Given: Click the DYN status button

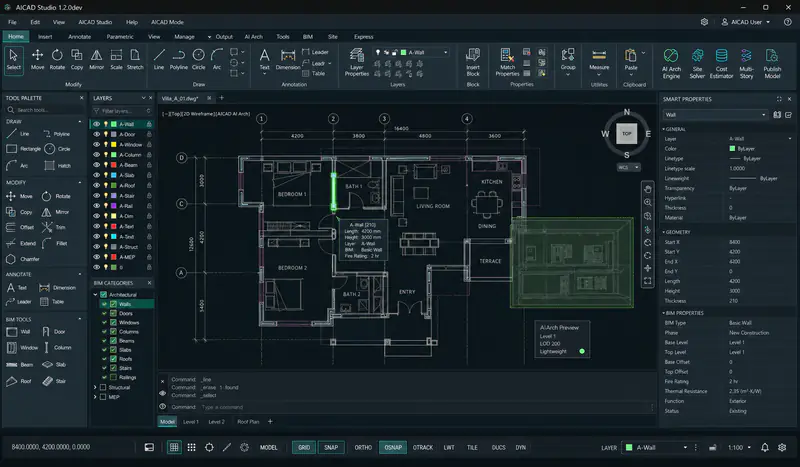Looking at the screenshot, I should click(520, 448).
